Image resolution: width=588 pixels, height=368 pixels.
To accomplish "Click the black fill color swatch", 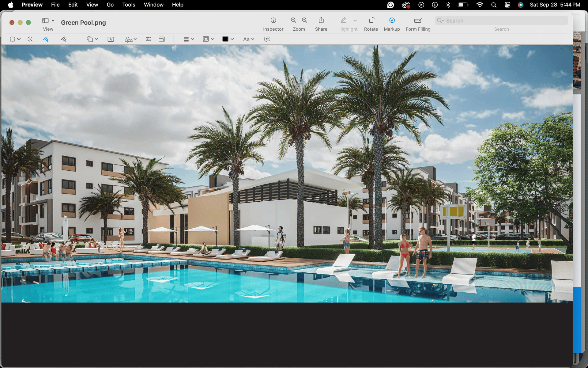I will 225,39.
